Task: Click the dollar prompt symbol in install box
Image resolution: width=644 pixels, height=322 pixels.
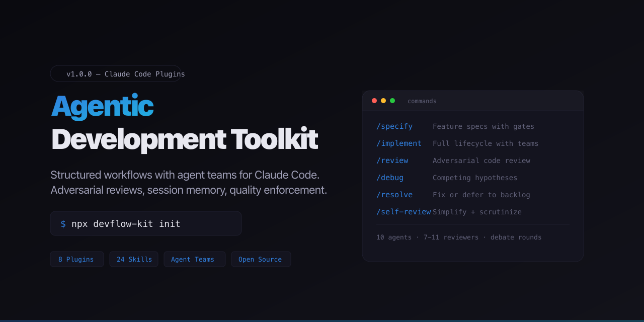Action: click(63, 223)
